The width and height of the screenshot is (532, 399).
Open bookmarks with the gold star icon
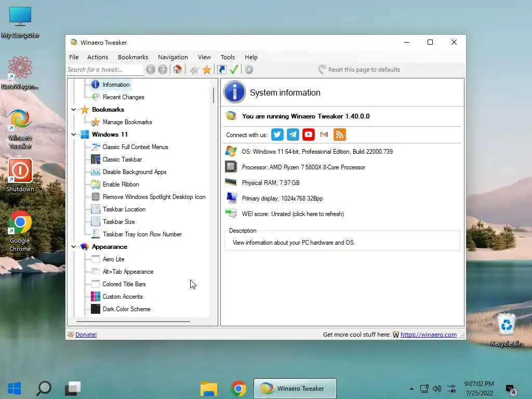207,70
